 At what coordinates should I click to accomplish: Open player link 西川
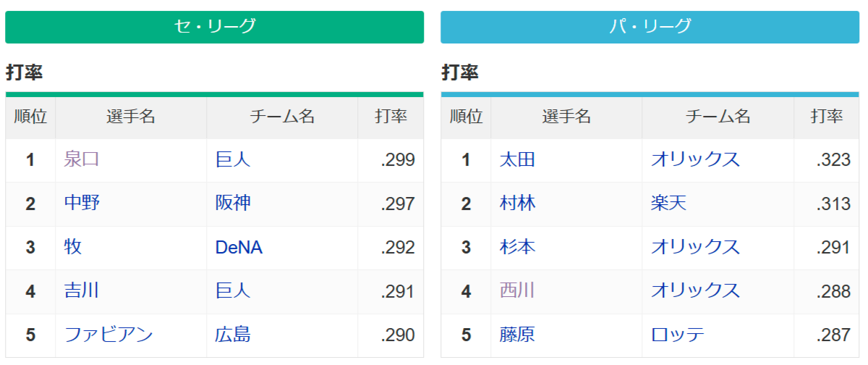(517, 291)
